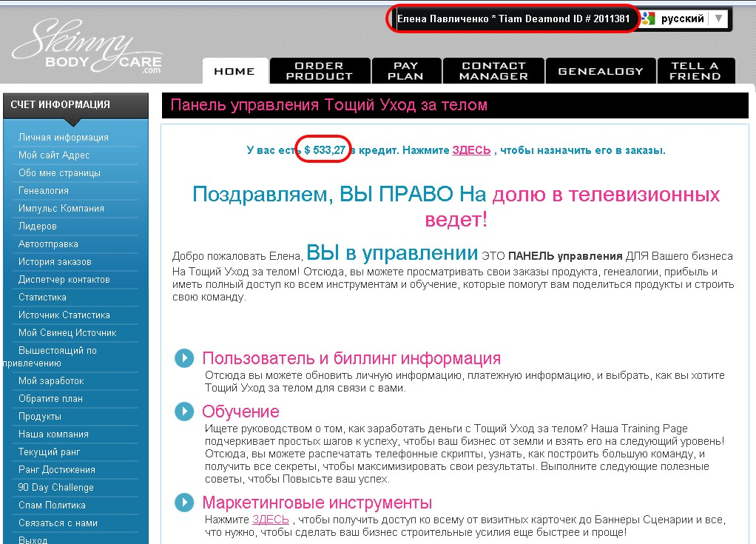This screenshot has height=544, width=756.
Task: Open Вышестоящий по привлечению link
Action: pyautogui.click(x=50, y=357)
